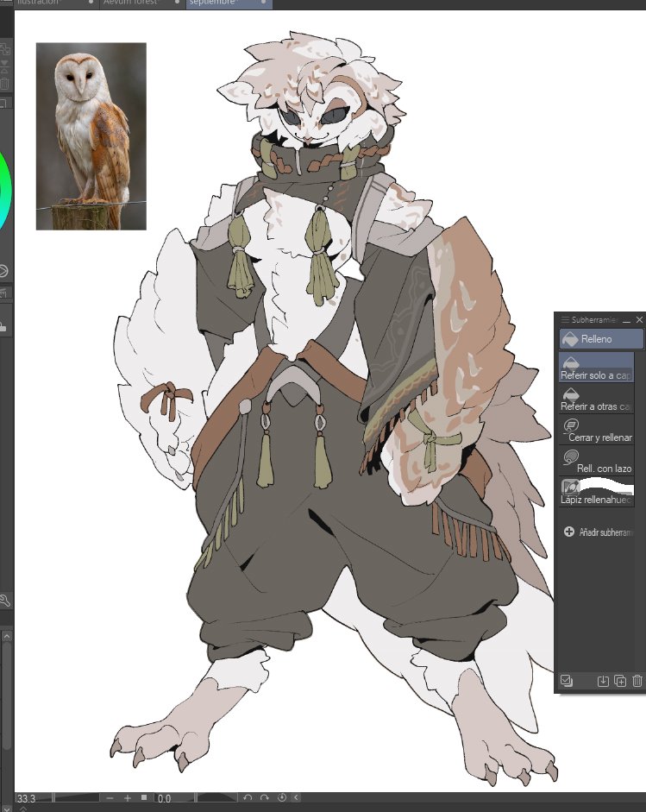Click the left vertical scrollbar
Viewport: 646px width, 812px height.
[x=7, y=694]
